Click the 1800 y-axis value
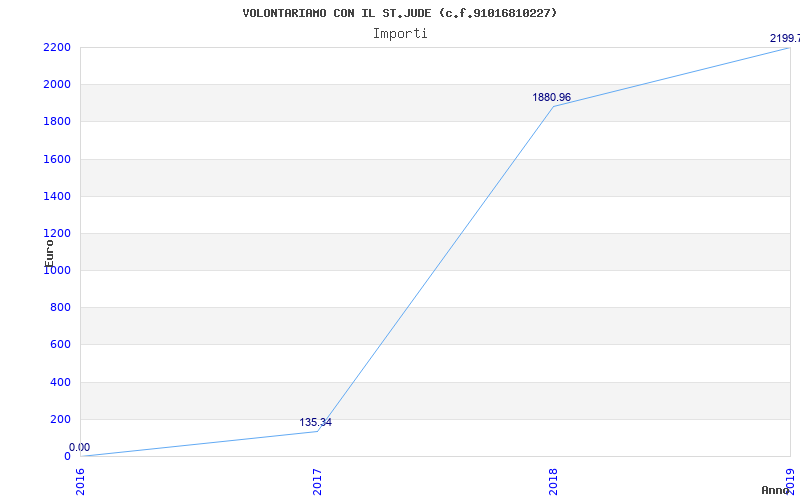 click(57, 122)
